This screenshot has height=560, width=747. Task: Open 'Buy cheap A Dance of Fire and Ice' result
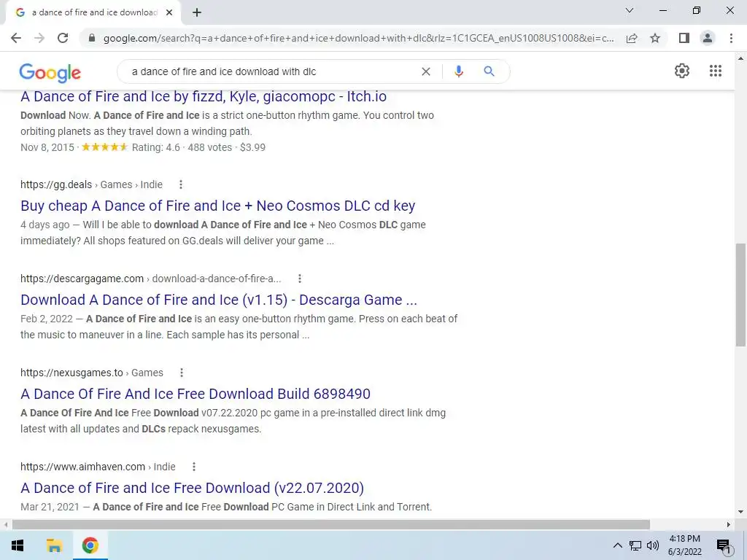pos(217,206)
